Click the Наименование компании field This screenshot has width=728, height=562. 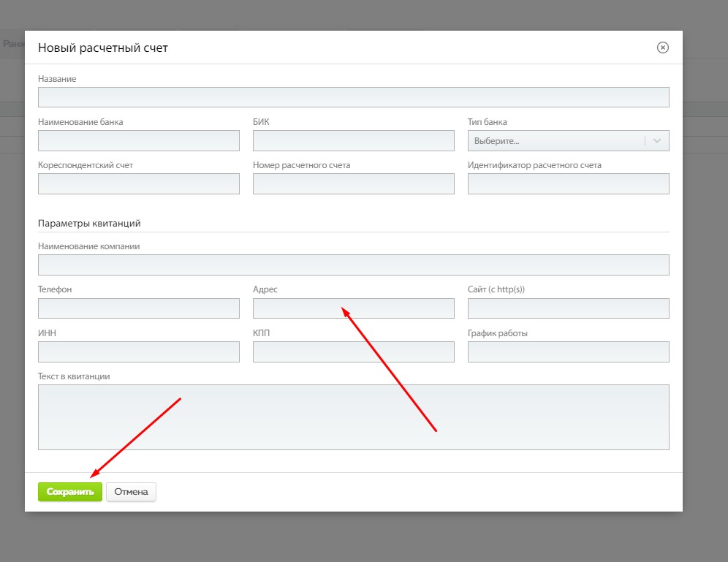coord(353,265)
